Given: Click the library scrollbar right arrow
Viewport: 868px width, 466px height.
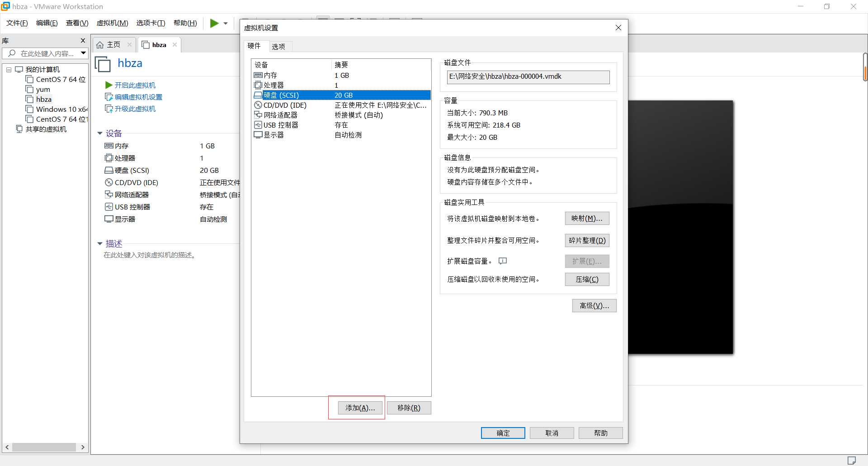Looking at the screenshot, I should tap(83, 447).
